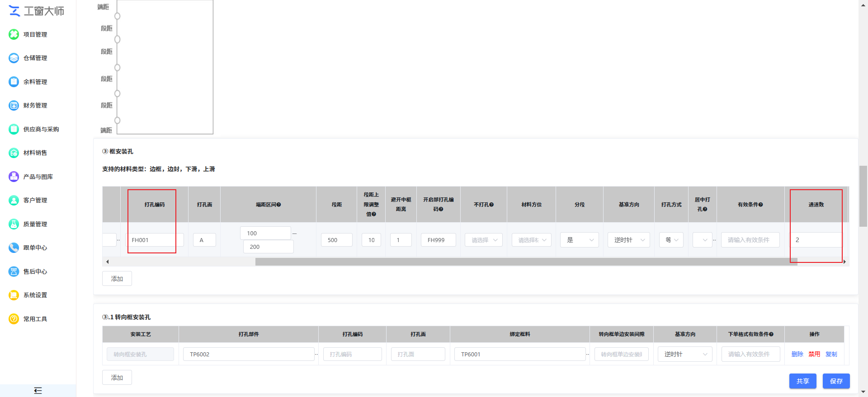Click the 仓储管理 sidebar icon

[x=14, y=58]
